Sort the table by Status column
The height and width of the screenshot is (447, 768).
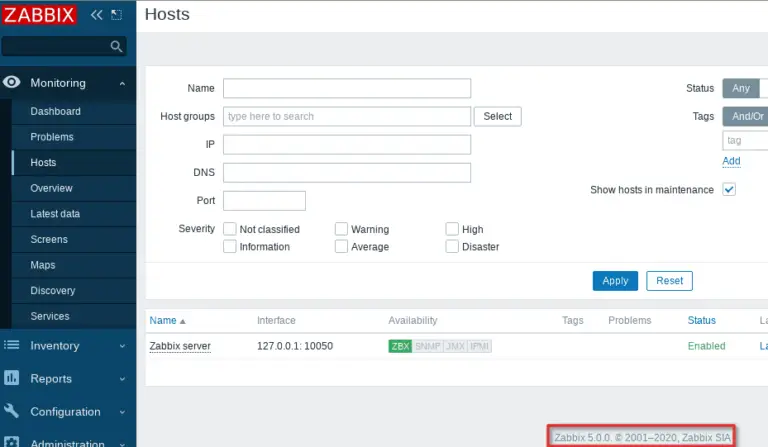coord(701,320)
